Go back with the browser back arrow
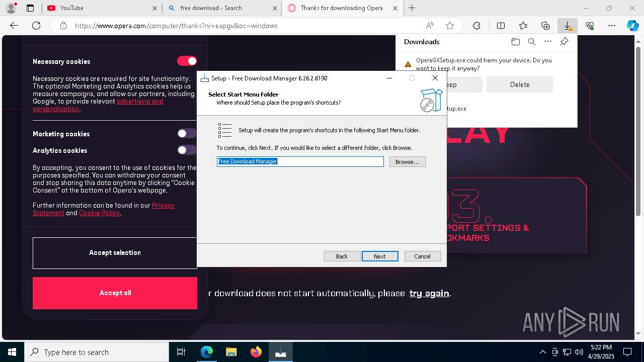This screenshot has height=362, width=644. 14,26
